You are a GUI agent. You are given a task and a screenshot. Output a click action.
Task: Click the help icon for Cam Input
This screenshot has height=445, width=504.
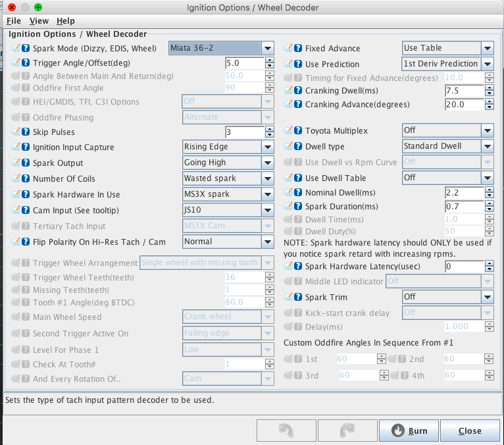[x=26, y=211]
